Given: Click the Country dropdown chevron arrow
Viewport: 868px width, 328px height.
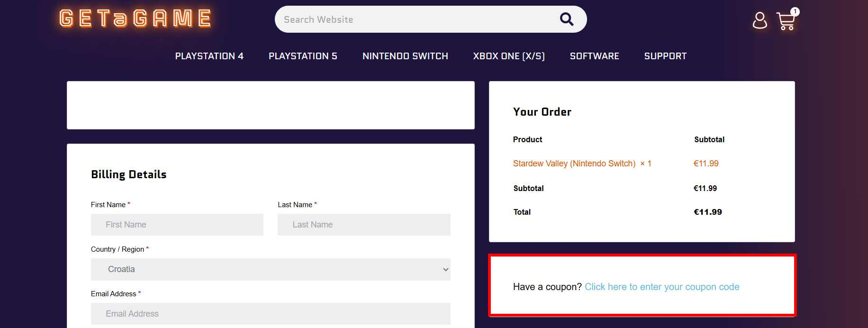Looking at the screenshot, I should click(445, 270).
